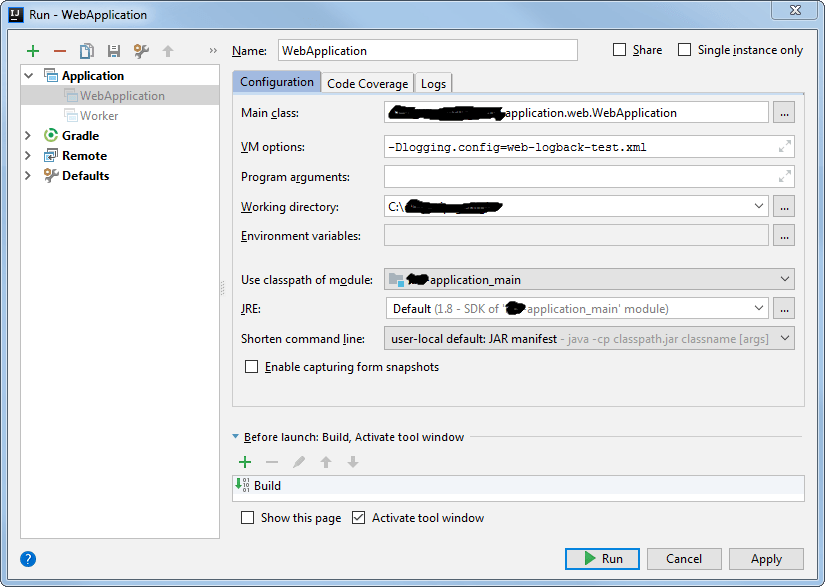Edit before launch task pencil icon
The height and width of the screenshot is (587, 825).
point(299,462)
